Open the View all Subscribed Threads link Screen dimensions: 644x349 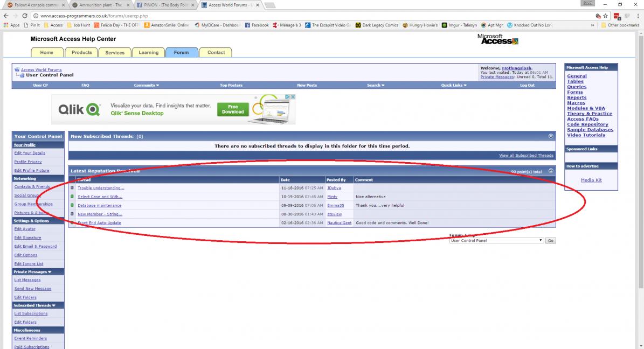click(526, 156)
